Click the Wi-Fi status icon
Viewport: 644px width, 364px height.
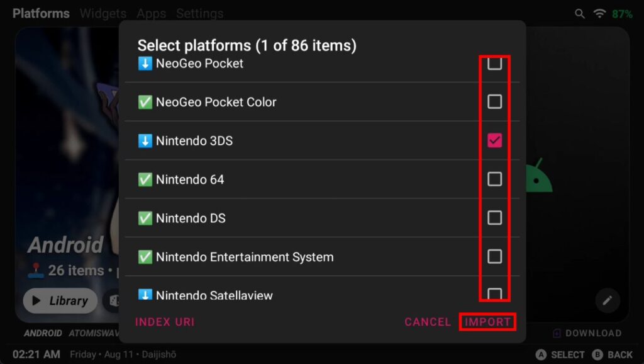[599, 14]
